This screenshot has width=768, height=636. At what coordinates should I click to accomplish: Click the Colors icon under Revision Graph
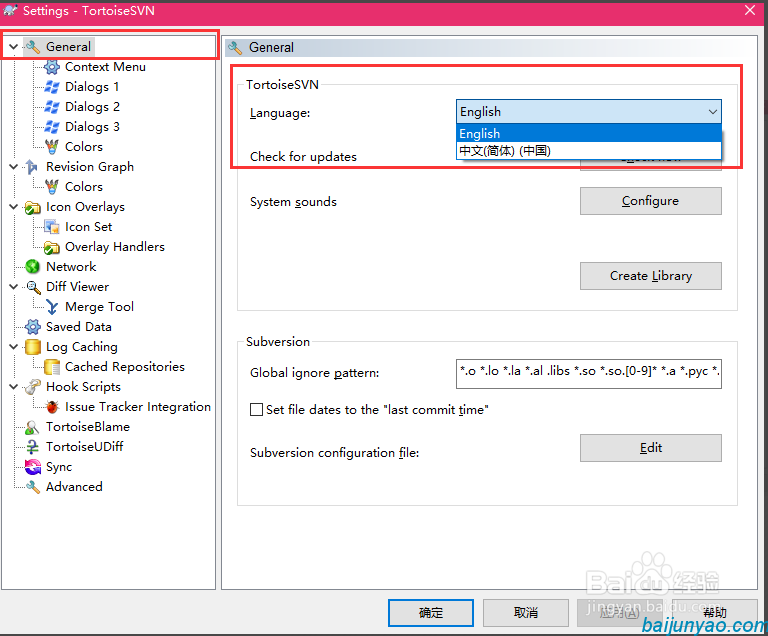(x=52, y=187)
